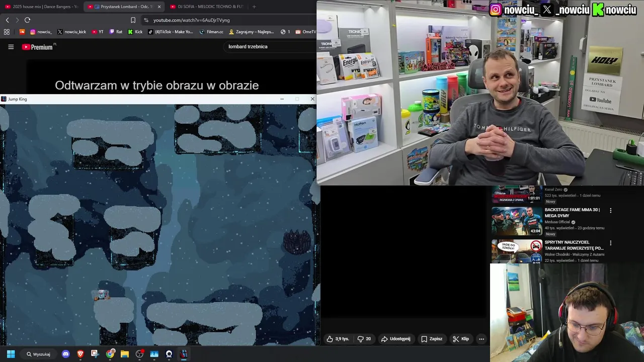
Task: Open the white circle app taskbar icon
Action: [169, 354]
